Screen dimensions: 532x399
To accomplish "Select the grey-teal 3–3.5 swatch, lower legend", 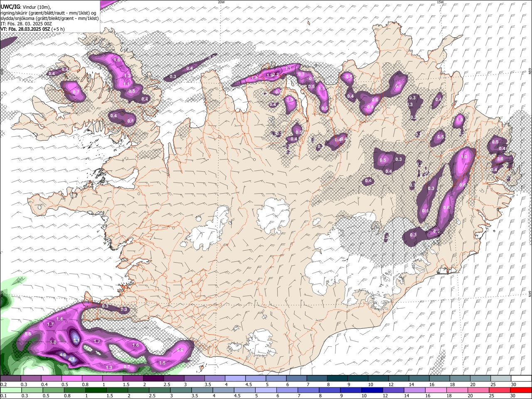I will point(181,390).
